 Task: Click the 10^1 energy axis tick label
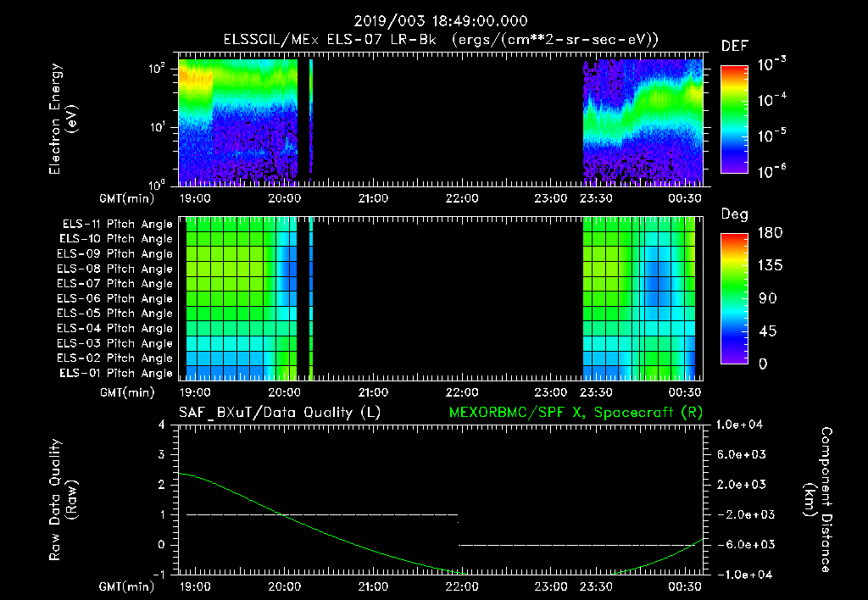(x=157, y=127)
